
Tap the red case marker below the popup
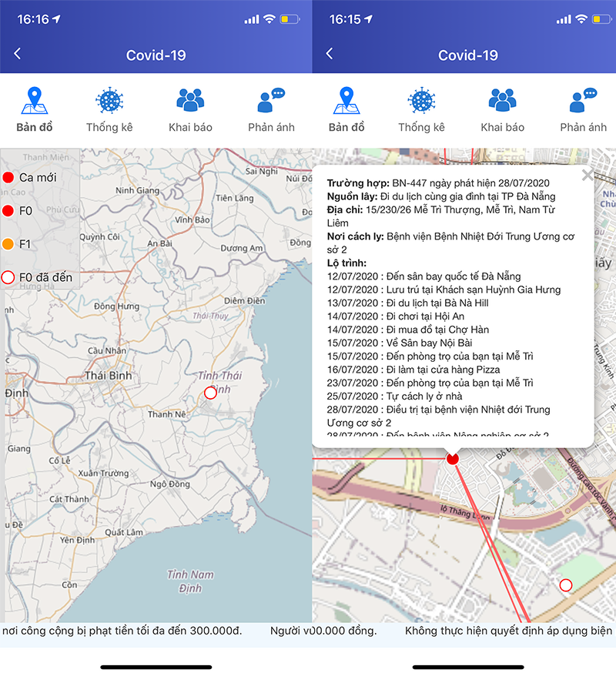453,459
